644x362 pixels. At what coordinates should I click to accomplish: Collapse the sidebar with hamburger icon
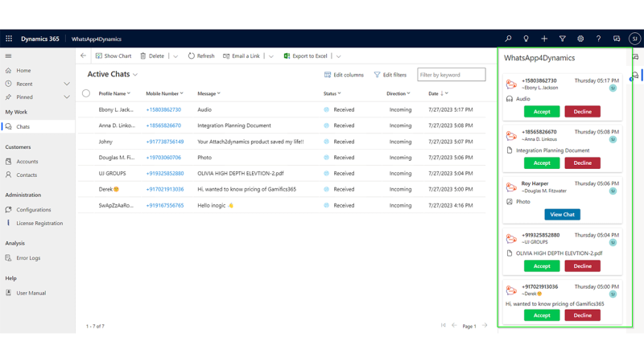(x=9, y=56)
